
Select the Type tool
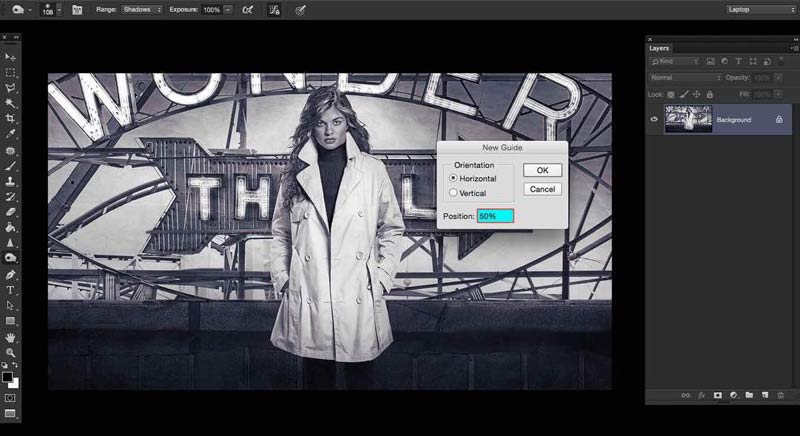coord(11,289)
